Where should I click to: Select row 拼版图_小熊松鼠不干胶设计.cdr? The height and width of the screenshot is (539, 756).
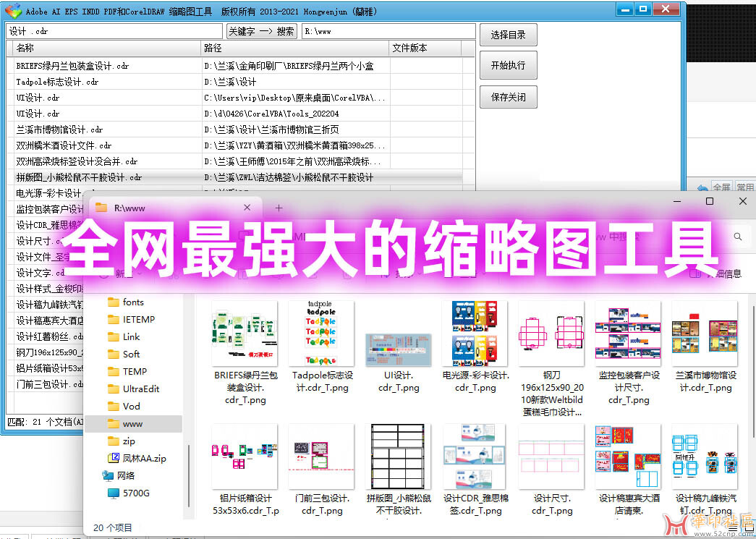click(x=234, y=177)
